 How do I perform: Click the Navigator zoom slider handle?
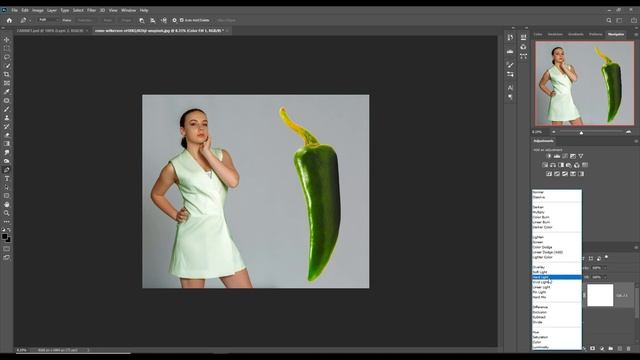[581, 133]
